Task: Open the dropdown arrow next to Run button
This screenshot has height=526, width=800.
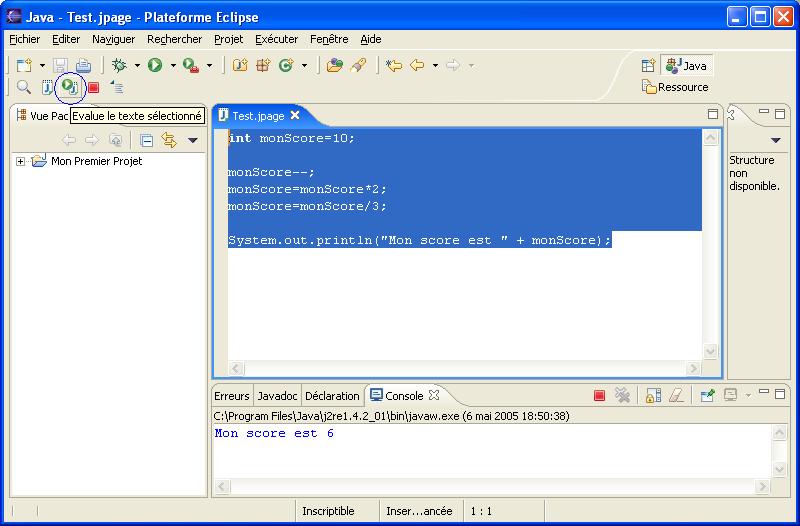Action: (x=172, y=66)
